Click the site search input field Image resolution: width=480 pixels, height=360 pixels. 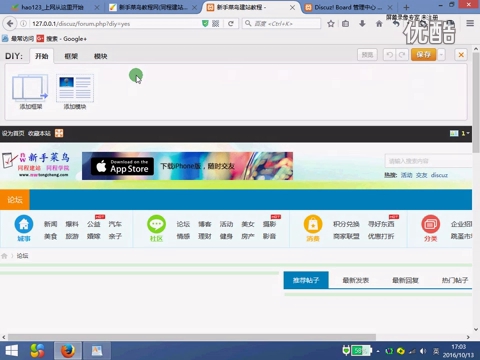[x=428, y=161]
